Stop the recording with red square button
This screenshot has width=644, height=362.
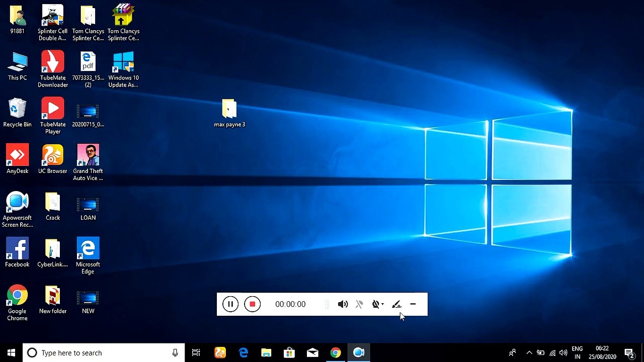[x=253, y=304]
